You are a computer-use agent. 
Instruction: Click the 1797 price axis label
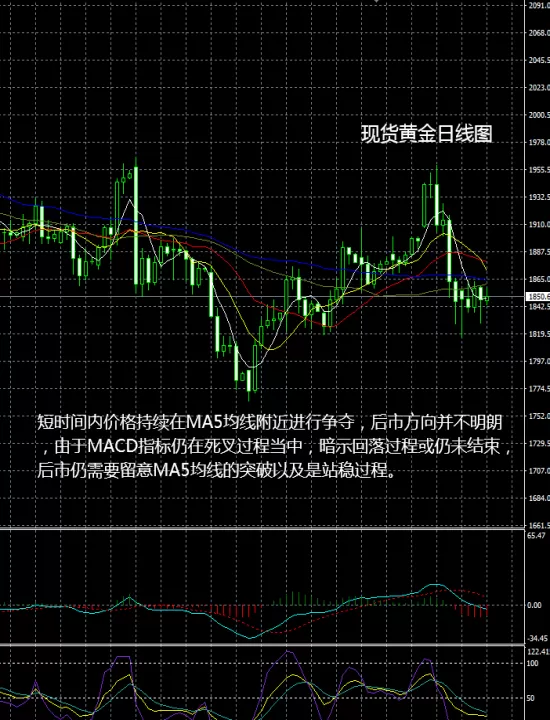coord(539,361)
